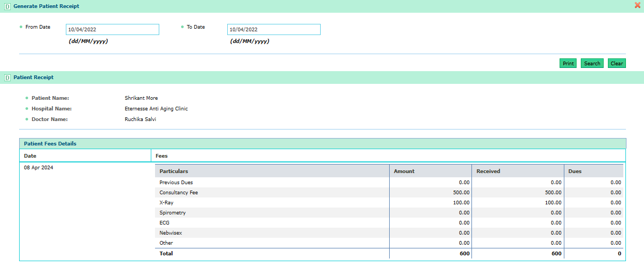Screen dimensions: 644x267
Task: Click Consultancy Fee amount 500.00
Action: [x=461, y=193]
